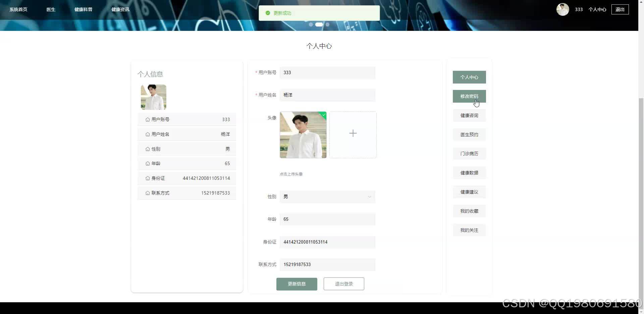
Task: Open 健康建议 in right sidebar
Action: tap(469, 192)
